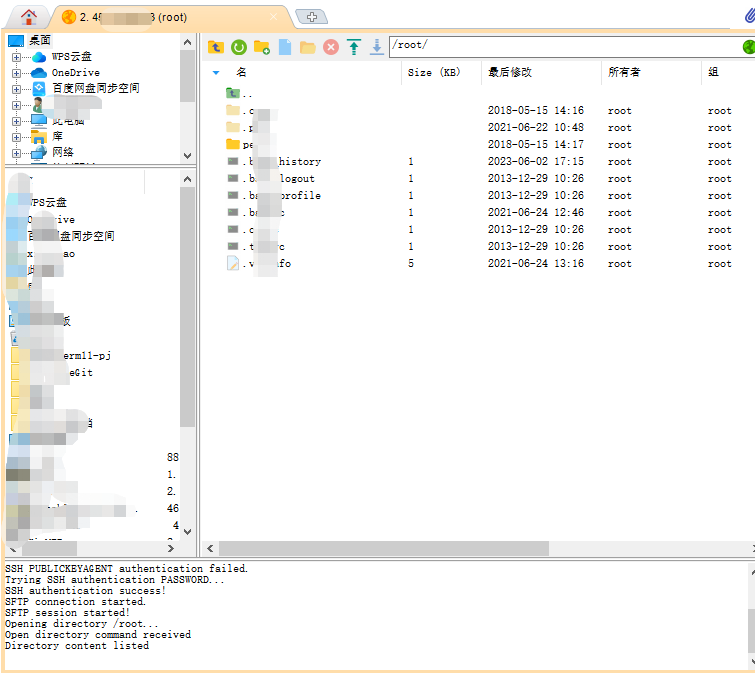Refresh the remote directory listing

click(239, 47)
